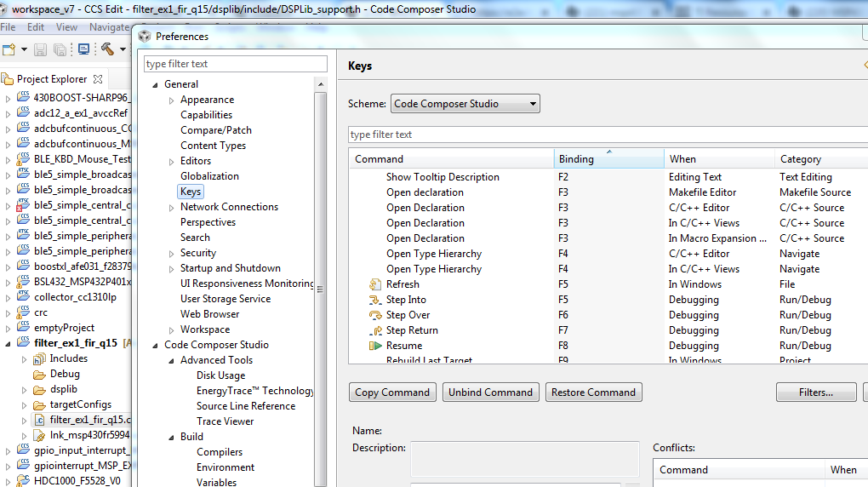Click the BSL432_MSP432P401x project icon
Viewport: 868px width, 487px height.
[x=23, y=282]
